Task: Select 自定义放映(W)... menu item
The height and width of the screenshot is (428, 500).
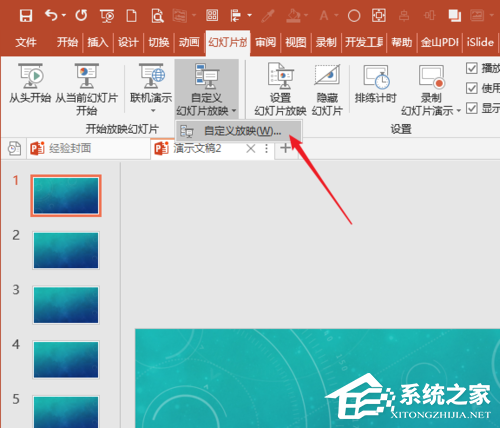Action: (239, 131)
